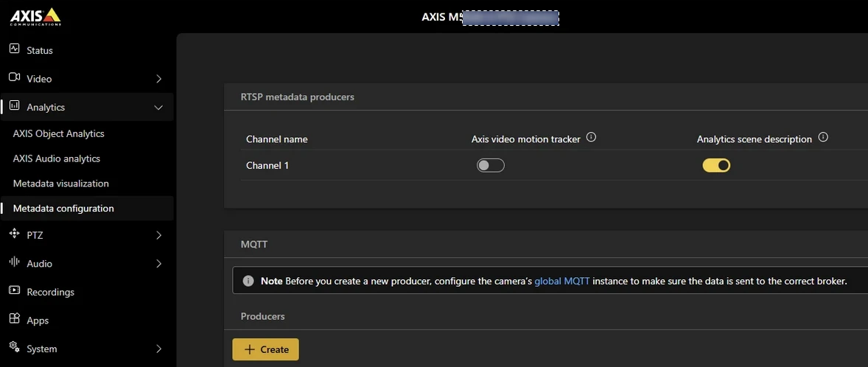
Task: Click the System gears icon
Action: [15, 348]
